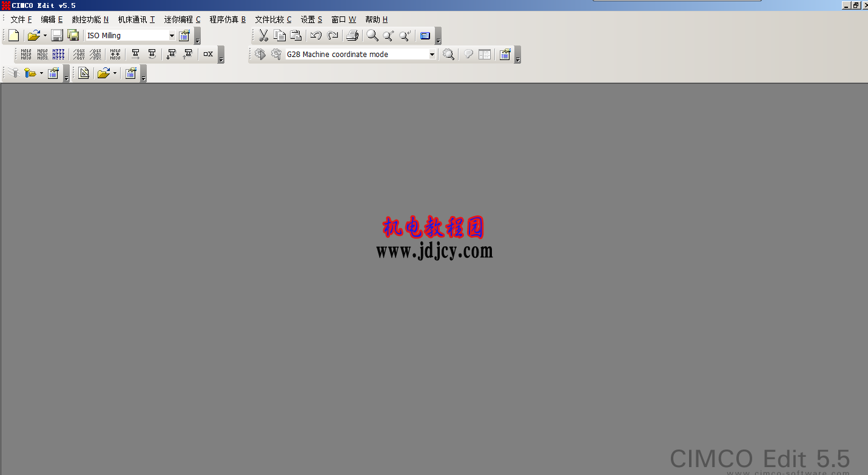
Task: Click the "oX" toolbar icon
Action: tap(208, 55)
